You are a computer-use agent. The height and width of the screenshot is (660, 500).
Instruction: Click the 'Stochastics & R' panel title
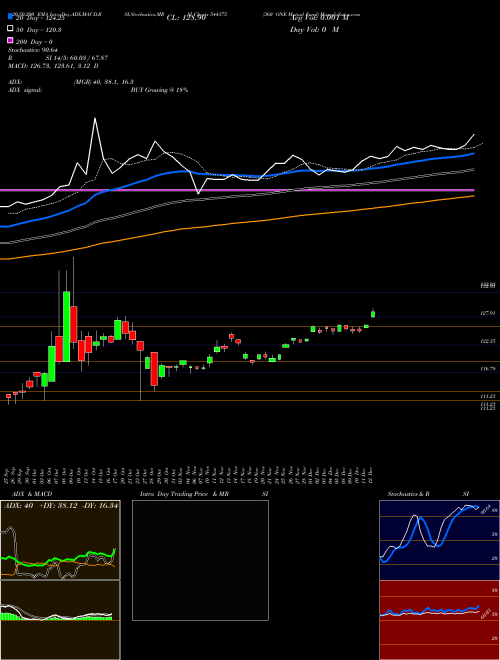(x=409, y=494)
